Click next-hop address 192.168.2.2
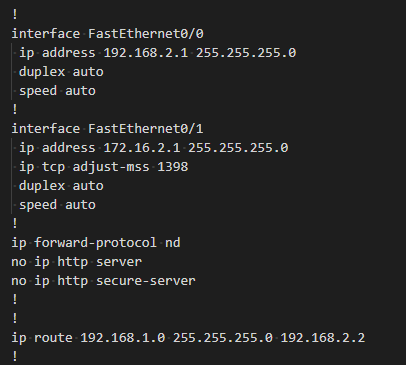Screen dimensions: 406x365 point(323,338)
